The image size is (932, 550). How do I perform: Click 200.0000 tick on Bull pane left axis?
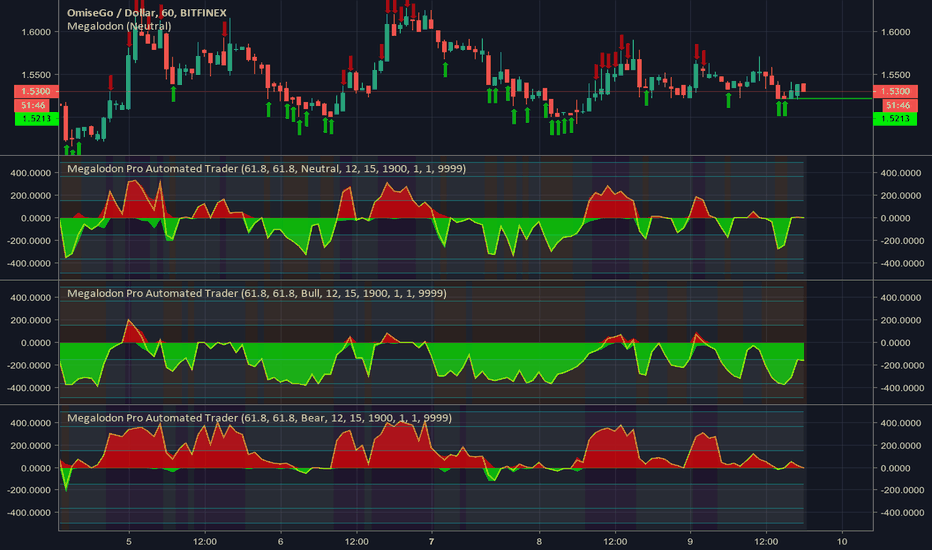point(30,320)
